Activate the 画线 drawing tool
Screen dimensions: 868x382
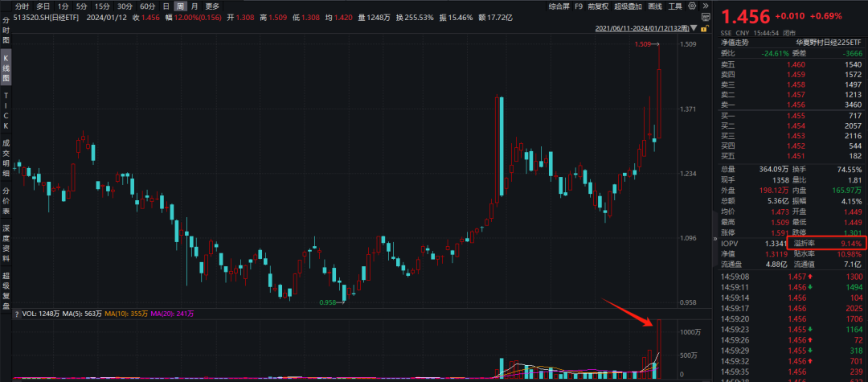(x=655, y=6)
